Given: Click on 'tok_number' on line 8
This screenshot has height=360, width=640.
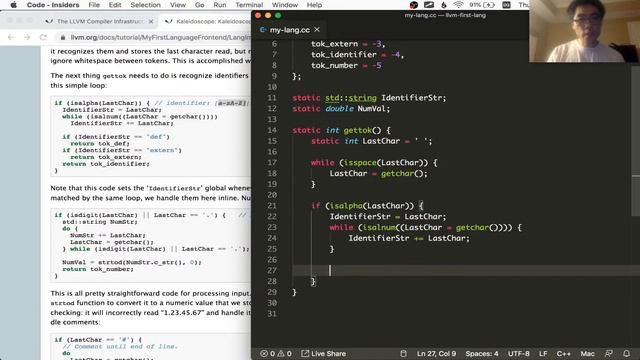Looking at the screenshot, I should click(x=334, y=65).
